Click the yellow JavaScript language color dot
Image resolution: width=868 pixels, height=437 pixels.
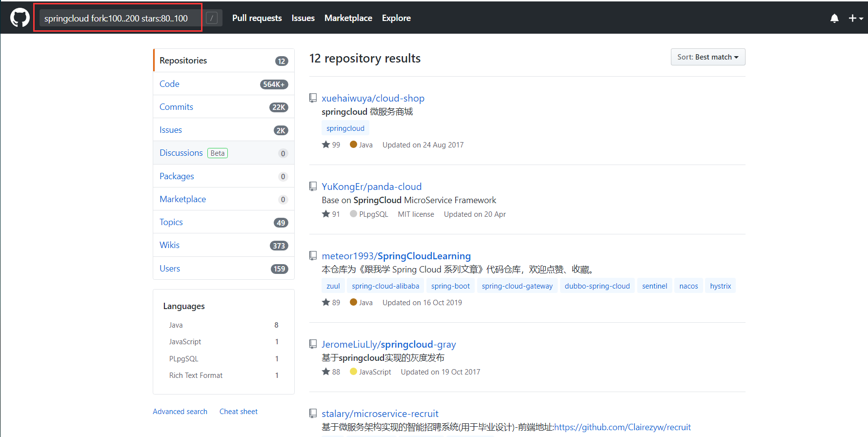[x=353, y=372]
